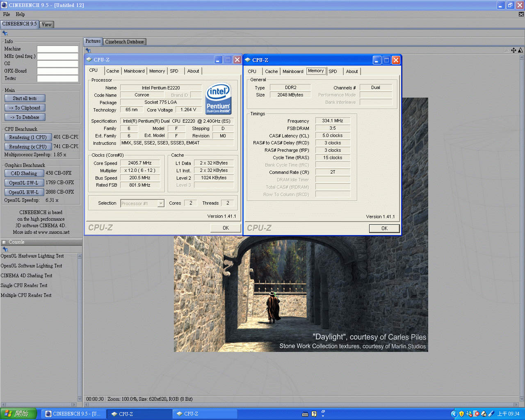The height and width of the screenshot is (420, 525).
Task: Select the move/pan picture tool icon
Action: (514, 50)
